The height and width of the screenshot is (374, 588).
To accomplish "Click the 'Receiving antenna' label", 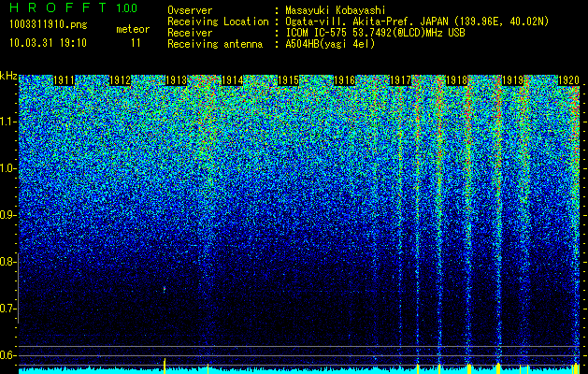I will (215, 44).
